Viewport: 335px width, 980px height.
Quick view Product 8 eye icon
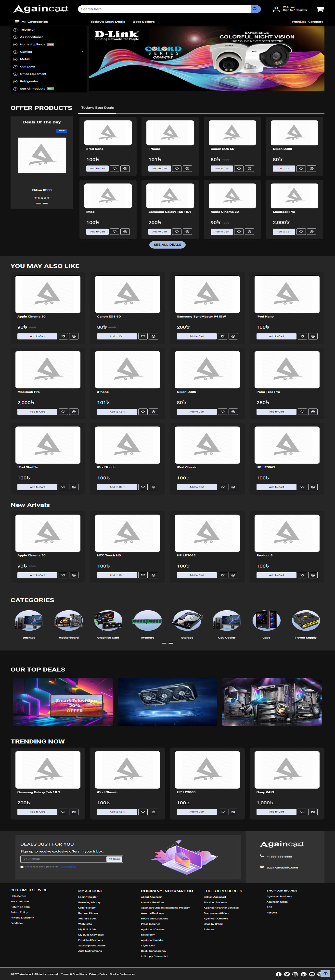(x=313, y=575)
